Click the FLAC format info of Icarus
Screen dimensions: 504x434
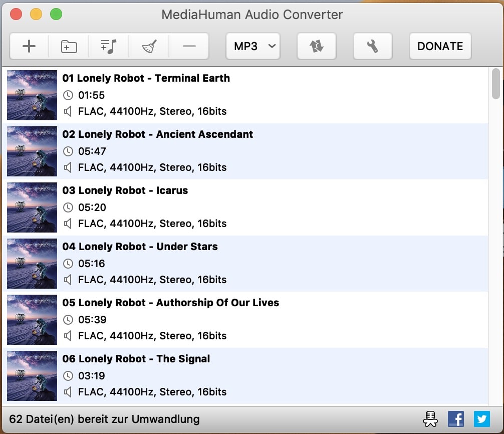pos(152,224)
